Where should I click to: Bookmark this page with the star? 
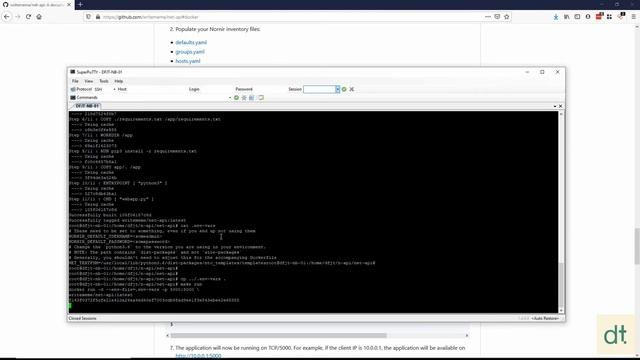click(507, 17)
